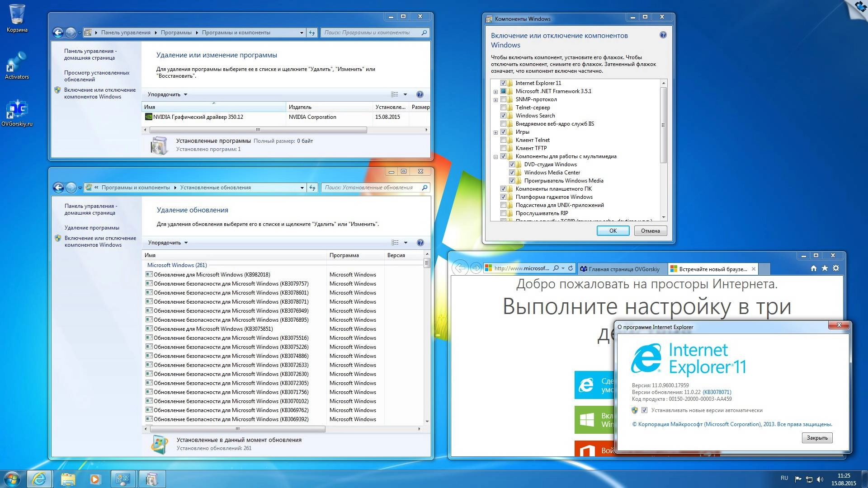Open help in Installed Updates window
This screenshot has width=868, height=488.
pyautogui.click(x=420, y=243)
